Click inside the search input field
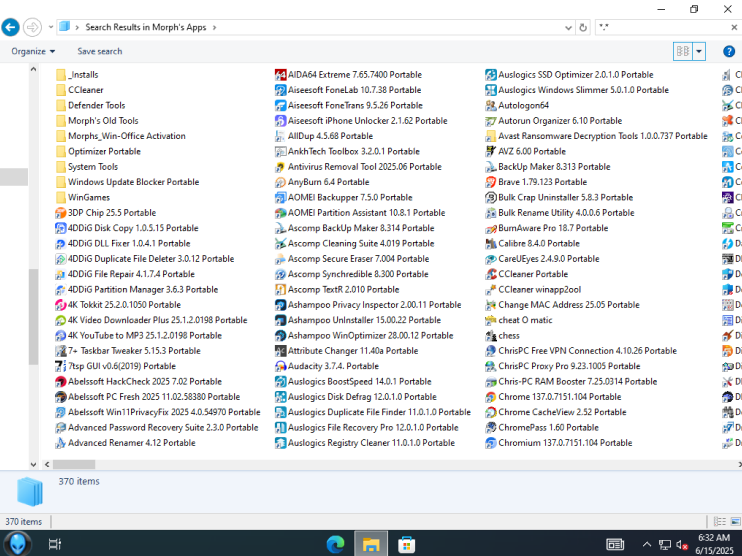 [662, 27]
